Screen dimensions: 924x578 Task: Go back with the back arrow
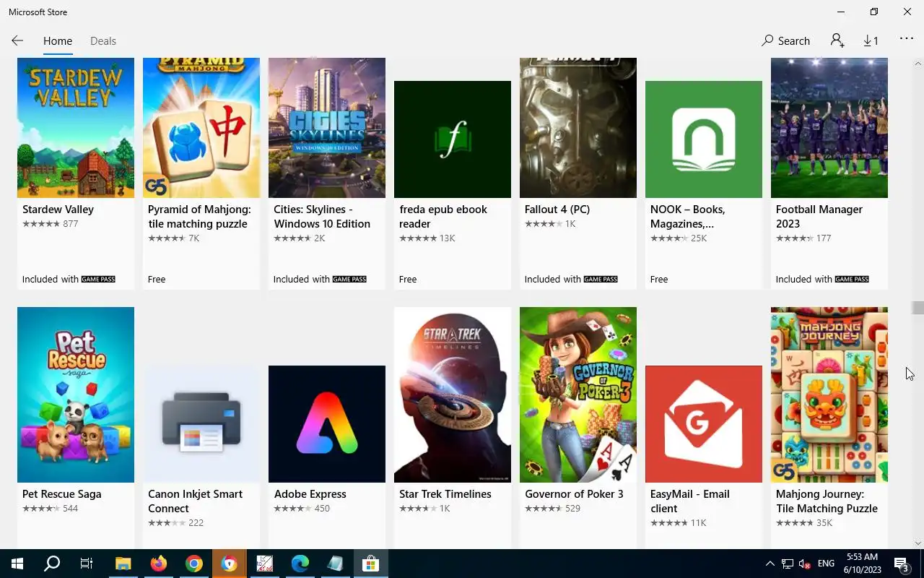17,41
